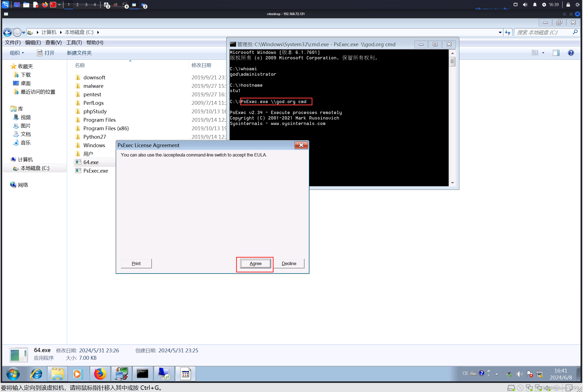The height and width of the screenshot is (392, 583).
Task: Open the address bar history dropdown
Action: point(500,33)
